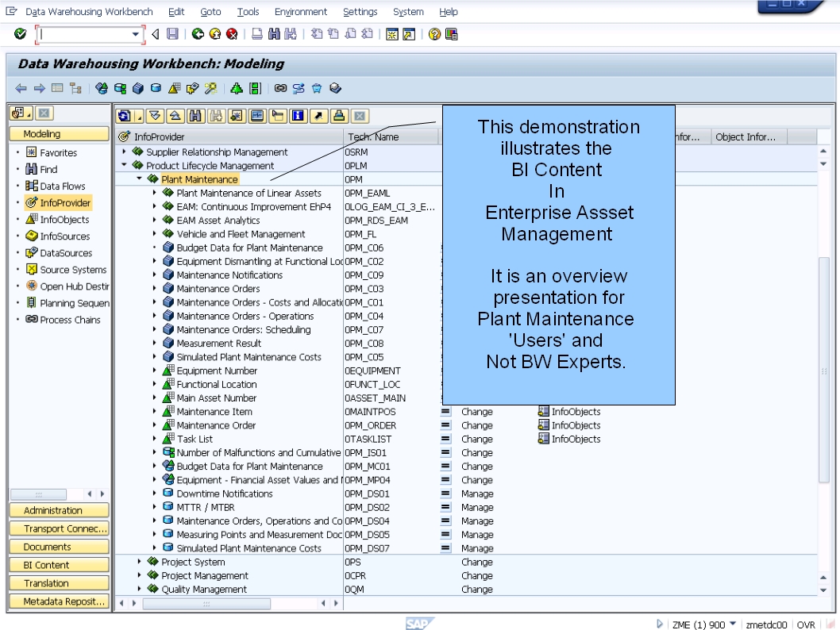The height and width of the screenshot is (630, 840).
Task: Click the status icon in 0MAINTPOS row
Action: (445, 412)
